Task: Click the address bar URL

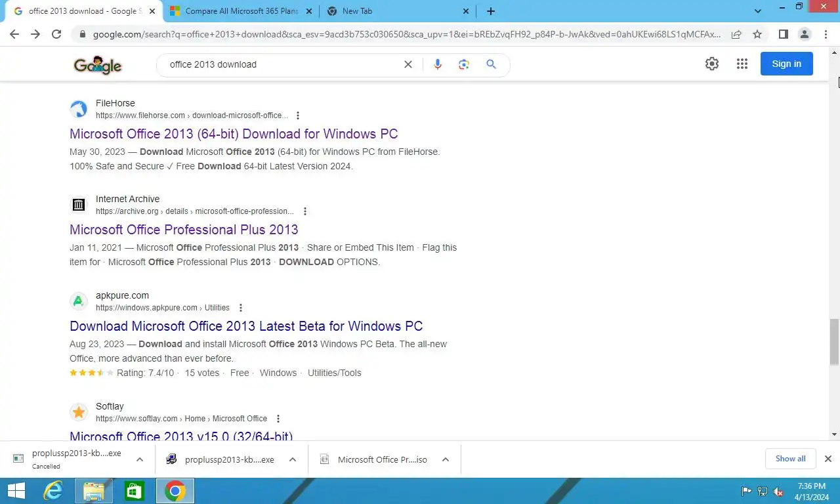Action: [x=407, y=34]
